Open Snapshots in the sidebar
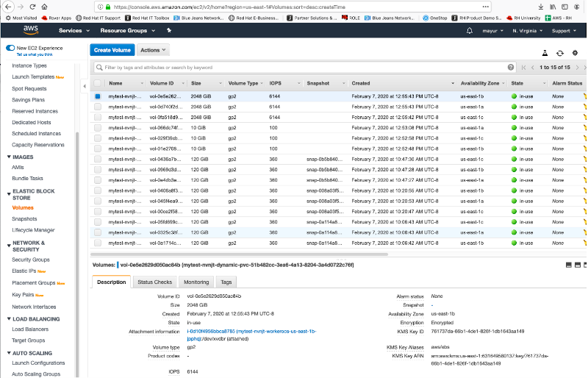This screenshot has height=378, width=588. click(24, 219)
